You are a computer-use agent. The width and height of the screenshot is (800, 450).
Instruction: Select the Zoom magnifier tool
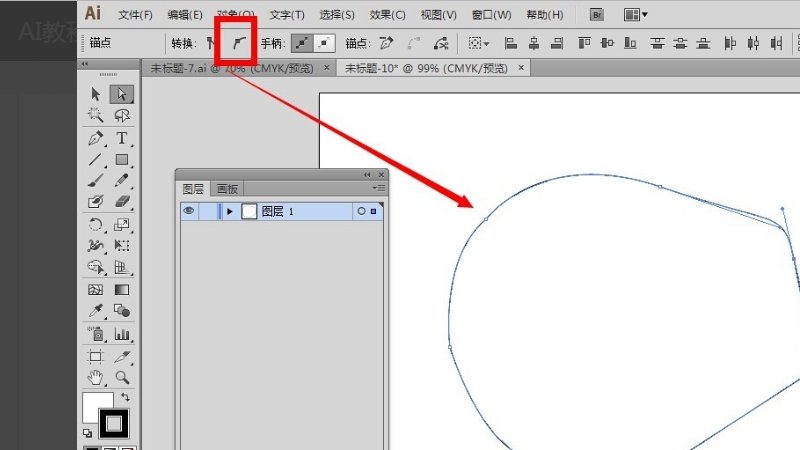[121, 378]
